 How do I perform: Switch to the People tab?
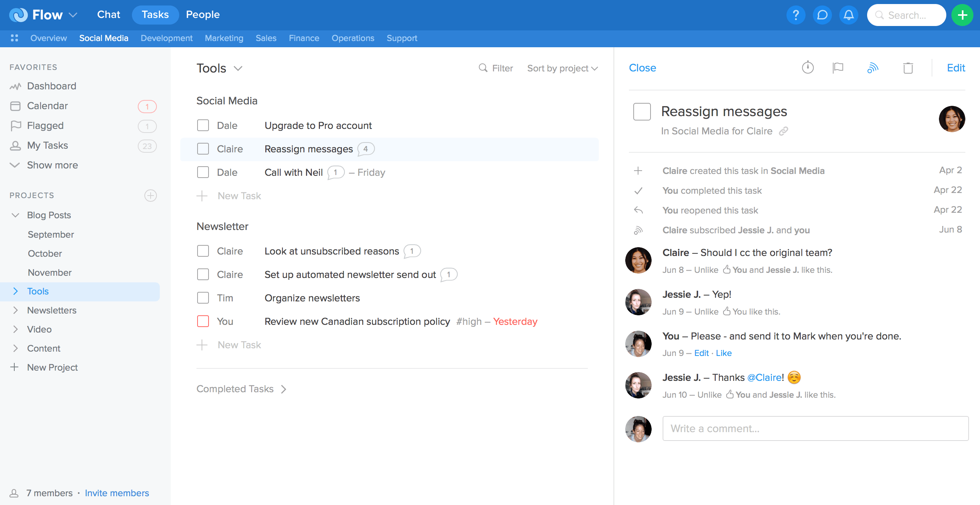(202, 14)
